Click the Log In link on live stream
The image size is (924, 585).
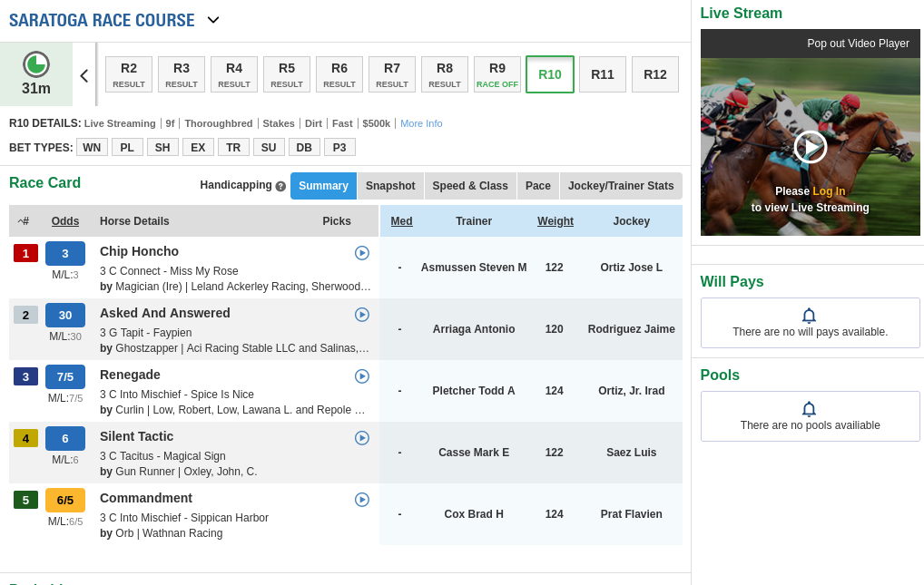[x=829, y=191]
